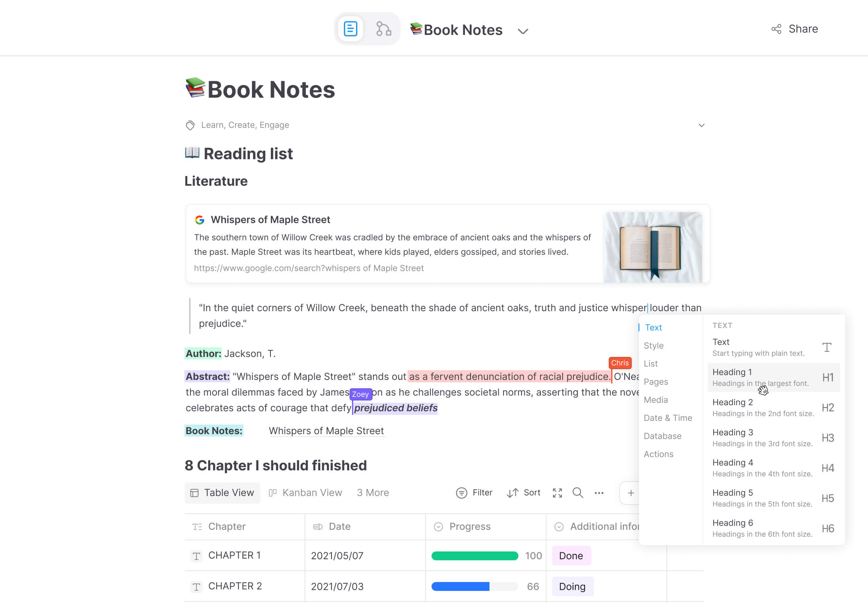Click the tags label icon
This screenshot has width=868, height=603.
coord(190,125)
